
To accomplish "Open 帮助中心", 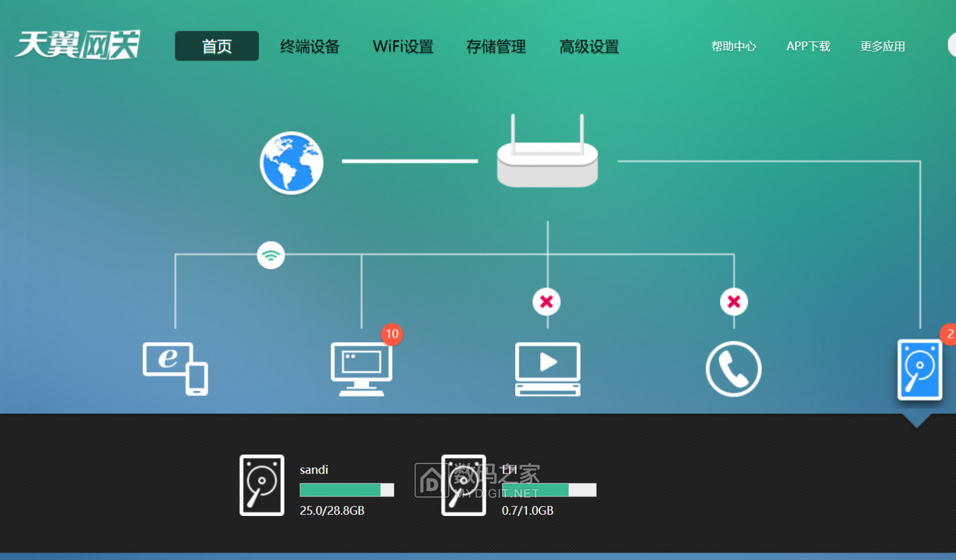I will [733, 46].
